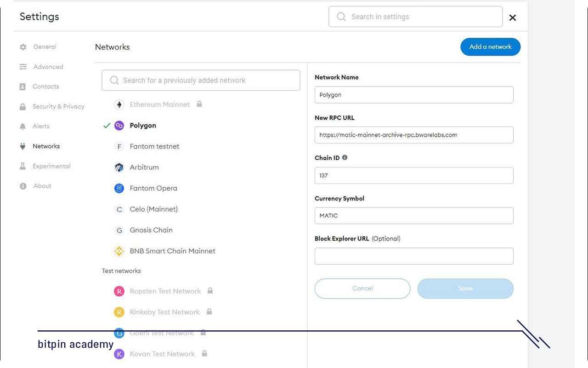Click the About info icon

pyautogui.click(x=23, y=186)
